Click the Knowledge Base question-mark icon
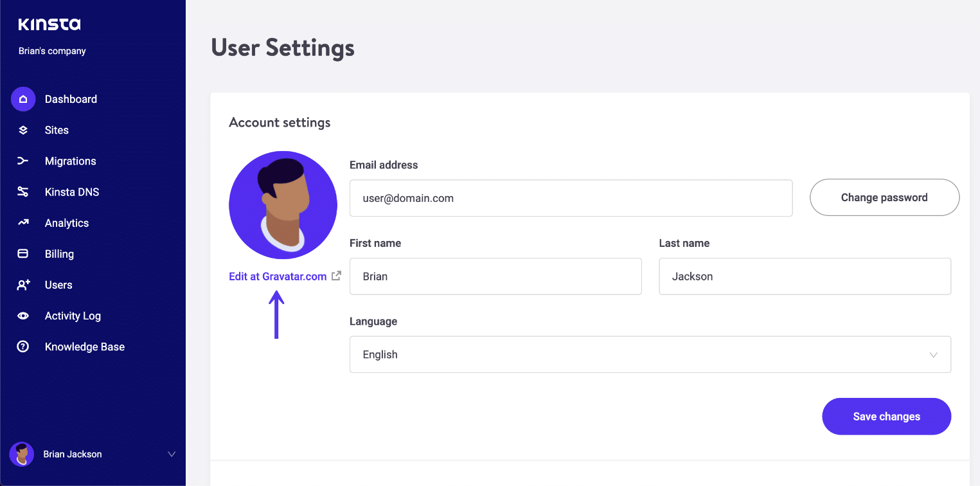The width and height of the screenshot is (980, 486). pos(23,346)
